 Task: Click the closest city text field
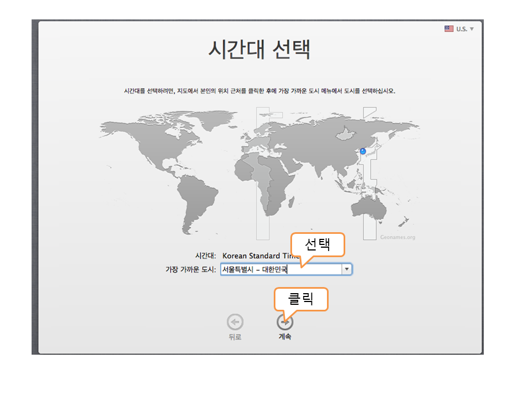pos(280,269)
